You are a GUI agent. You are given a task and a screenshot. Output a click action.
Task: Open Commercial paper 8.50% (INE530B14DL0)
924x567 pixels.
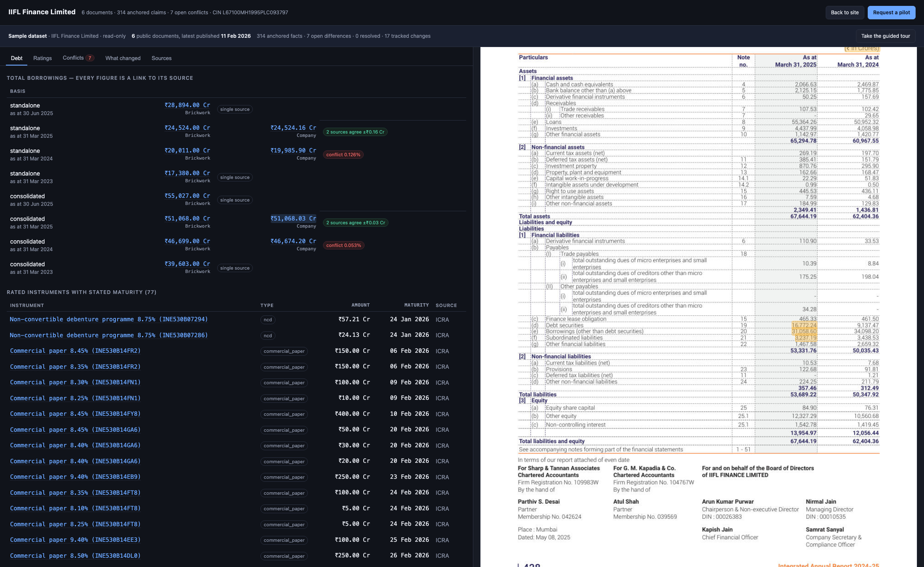[x=75, y=556]
